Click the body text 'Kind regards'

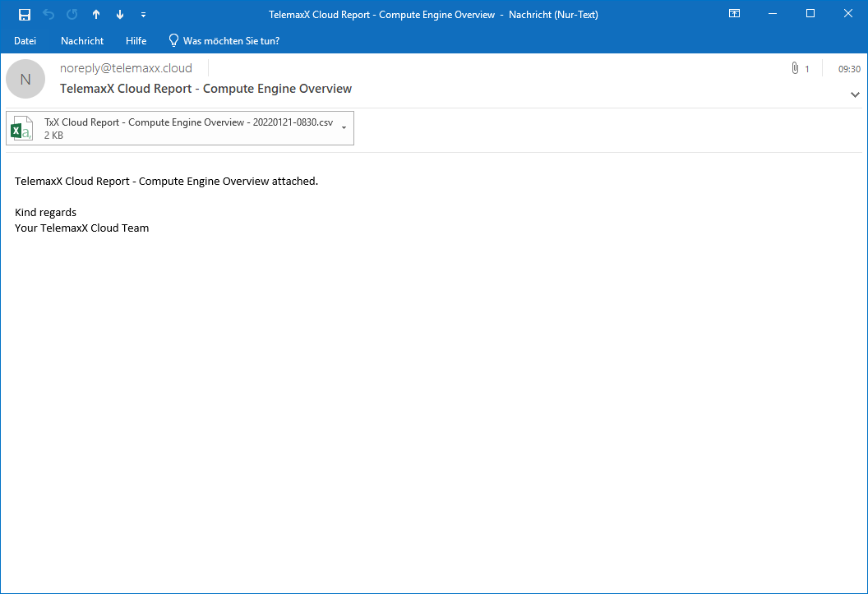pyautogui.click(x=45, y=213)
